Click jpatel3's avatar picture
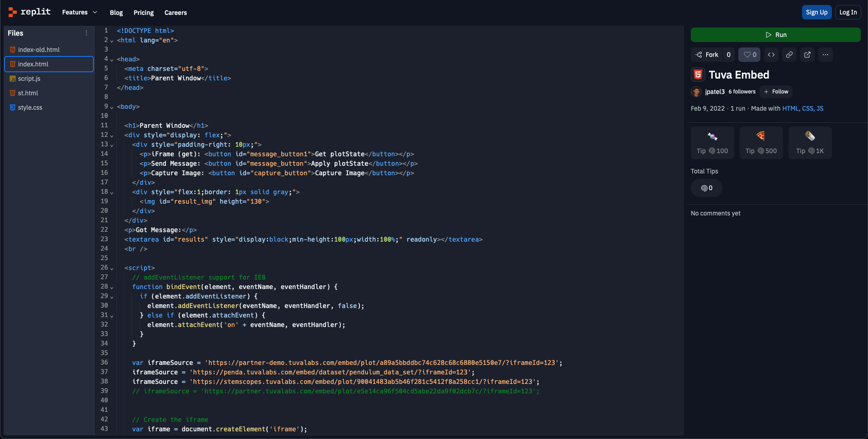Screen dimensions: 868x439 click(696, 92)
